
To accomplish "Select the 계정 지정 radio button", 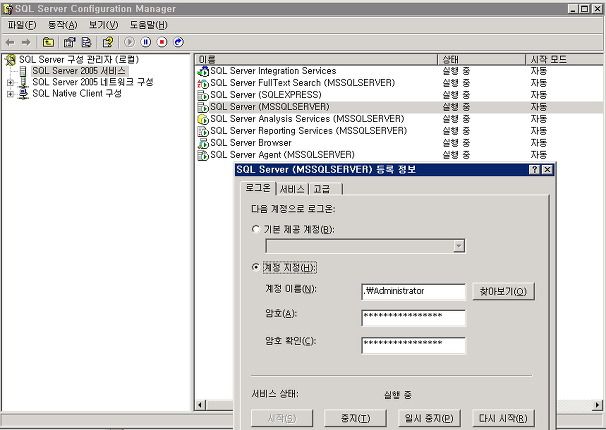I will point(255,267).
